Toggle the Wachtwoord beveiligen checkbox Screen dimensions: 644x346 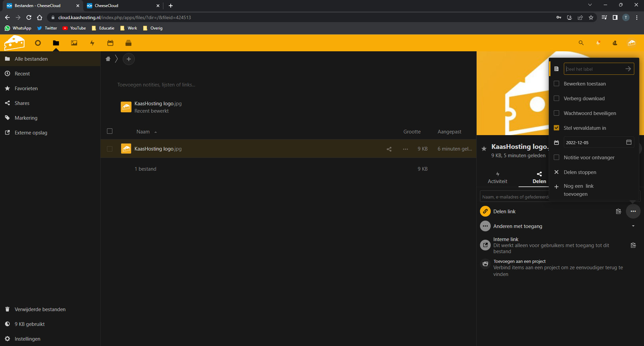(556, 113)
